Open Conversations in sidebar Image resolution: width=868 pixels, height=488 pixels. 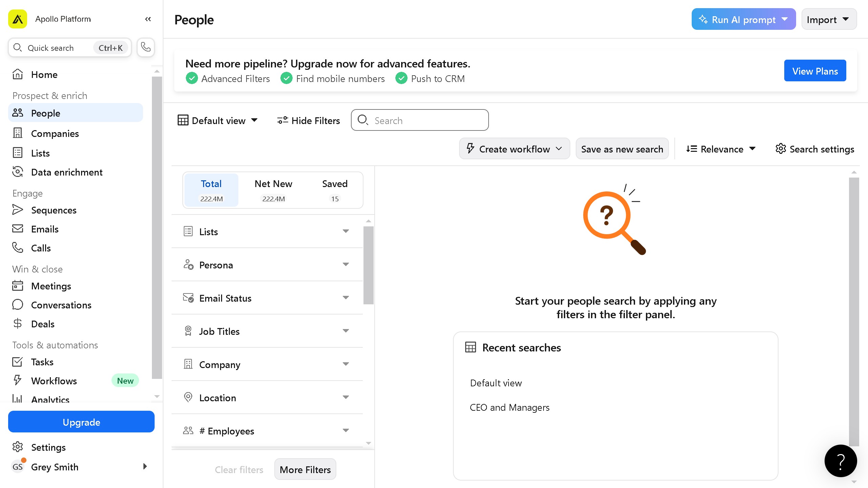pyautogui.click(x=61, y=305)
